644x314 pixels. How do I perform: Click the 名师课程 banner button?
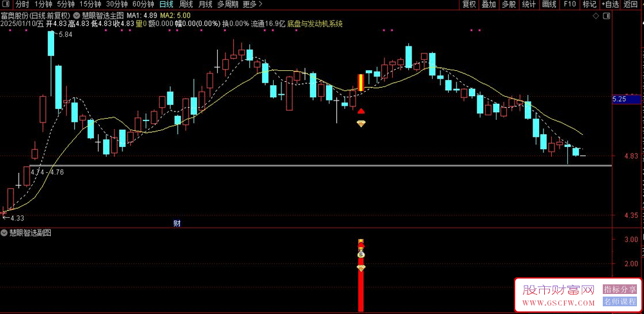pos(620,301)
